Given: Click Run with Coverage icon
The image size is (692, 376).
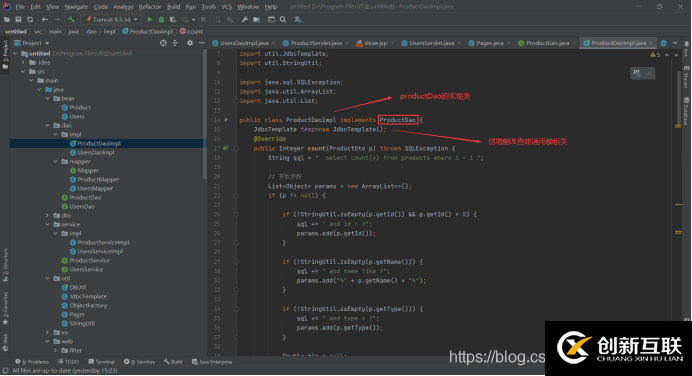Looking at the screenshot, I should pyautogui.click(x=173, y=19).
